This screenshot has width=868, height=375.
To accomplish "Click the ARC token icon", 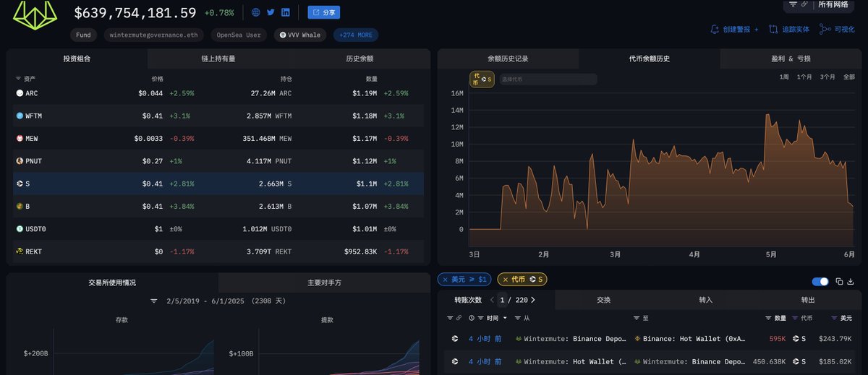I will [x=20, y=93].
